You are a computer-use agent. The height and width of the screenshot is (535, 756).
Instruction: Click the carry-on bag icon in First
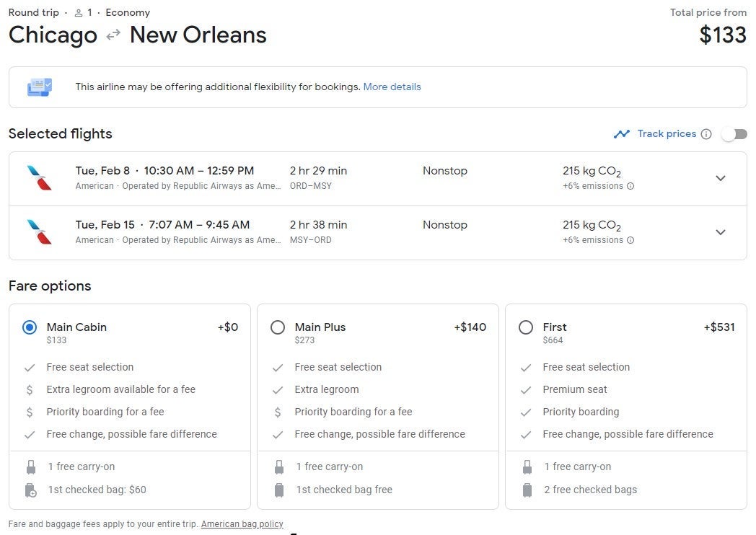[x=527, y=467]
